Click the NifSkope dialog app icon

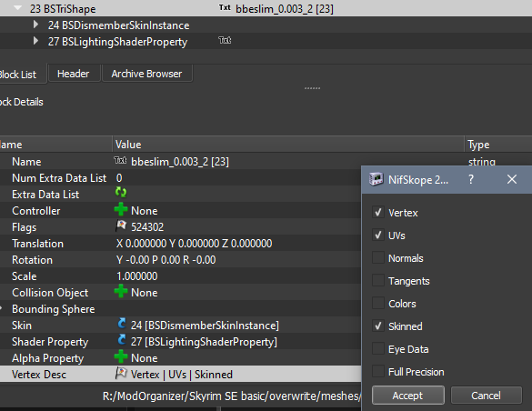[376, 179]
